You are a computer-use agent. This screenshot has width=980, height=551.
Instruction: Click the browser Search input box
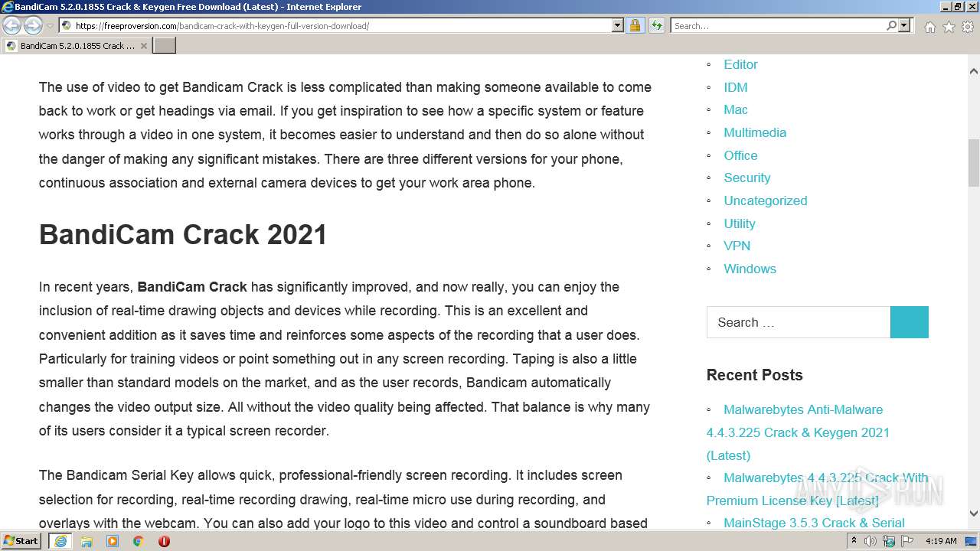[778, 26]
